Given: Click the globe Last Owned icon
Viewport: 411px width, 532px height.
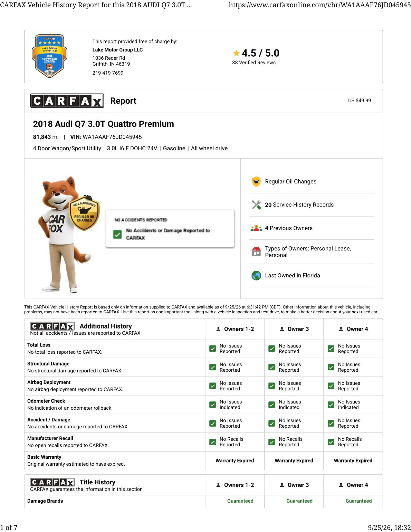Looking at the screenshot, I should (x=256, y=275).
